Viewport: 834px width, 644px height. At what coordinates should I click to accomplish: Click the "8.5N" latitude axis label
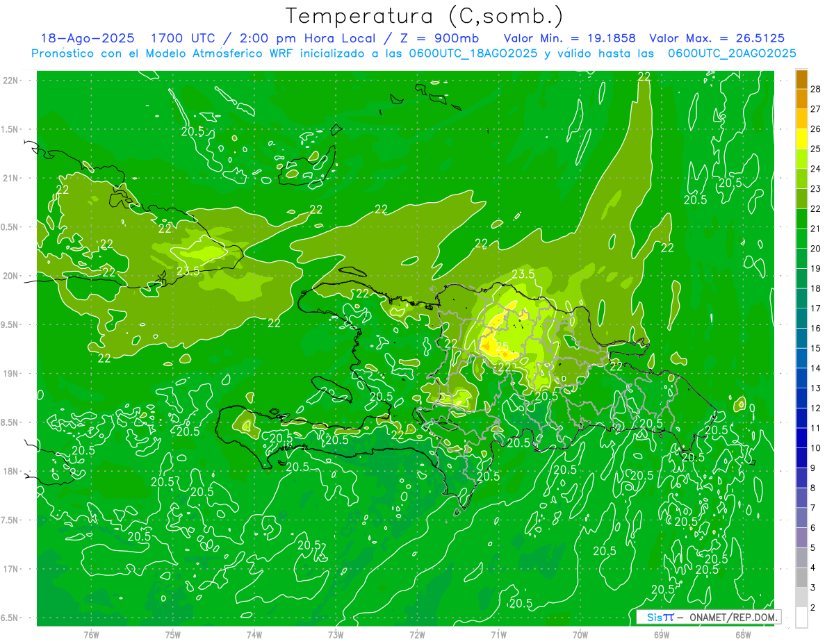(x=10, y=422)
